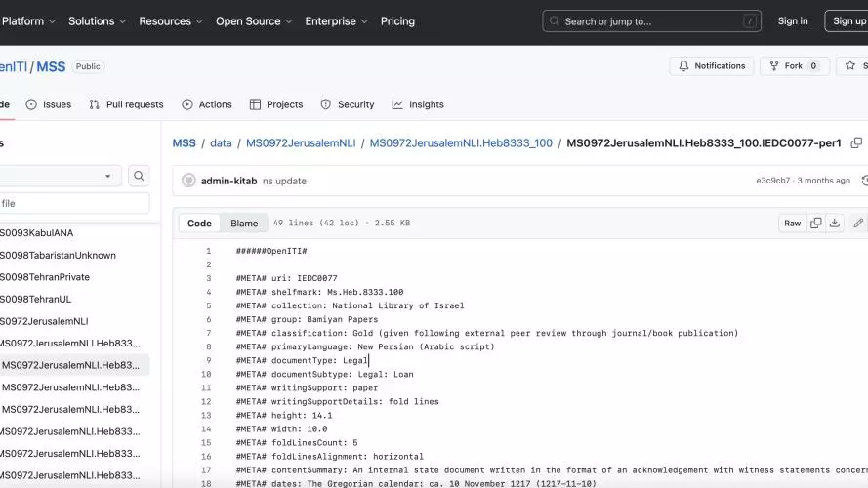
Task: Click the Sign up button
Action: [848, 21]
